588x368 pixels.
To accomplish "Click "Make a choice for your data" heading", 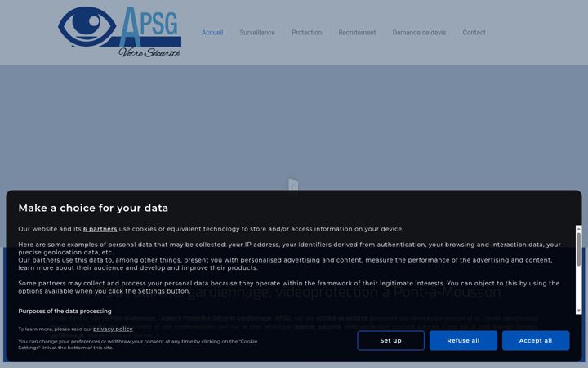I will pyautogui.click(x=93, y=208).
